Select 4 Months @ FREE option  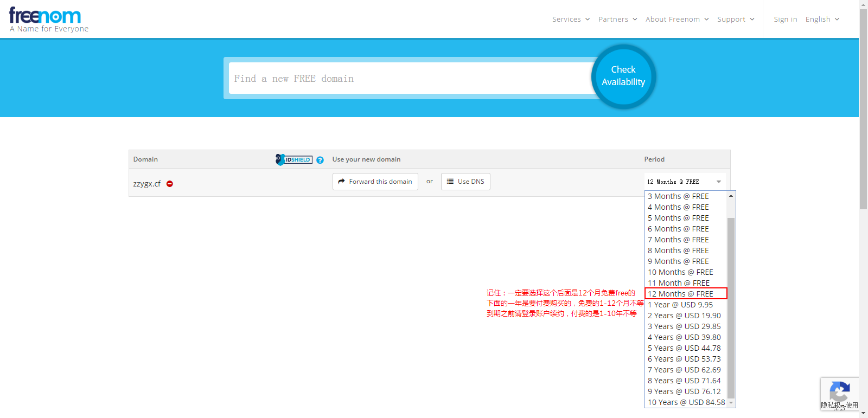click(686, 207)
